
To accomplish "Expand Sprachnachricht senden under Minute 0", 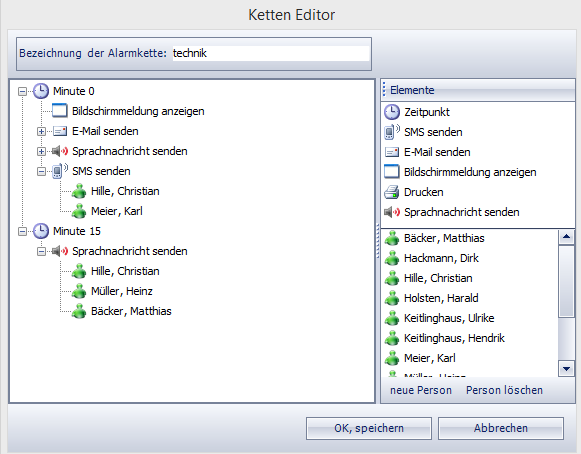I will click(42, 151).
